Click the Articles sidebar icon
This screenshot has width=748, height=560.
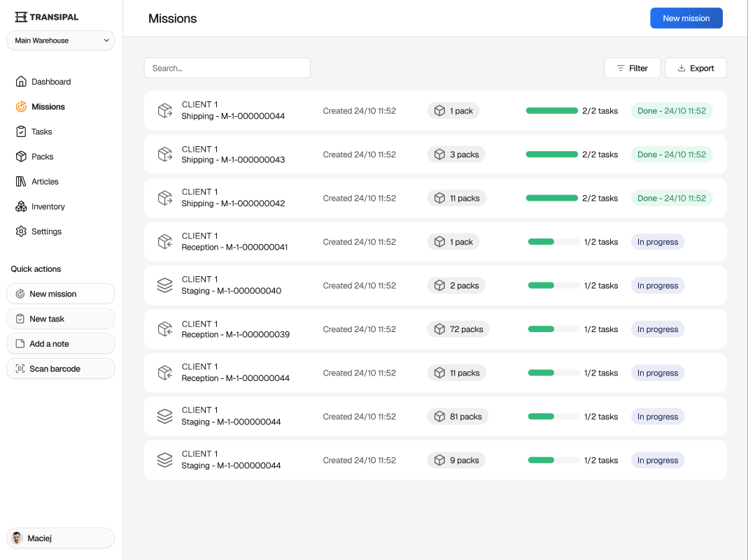pos(21,182)
